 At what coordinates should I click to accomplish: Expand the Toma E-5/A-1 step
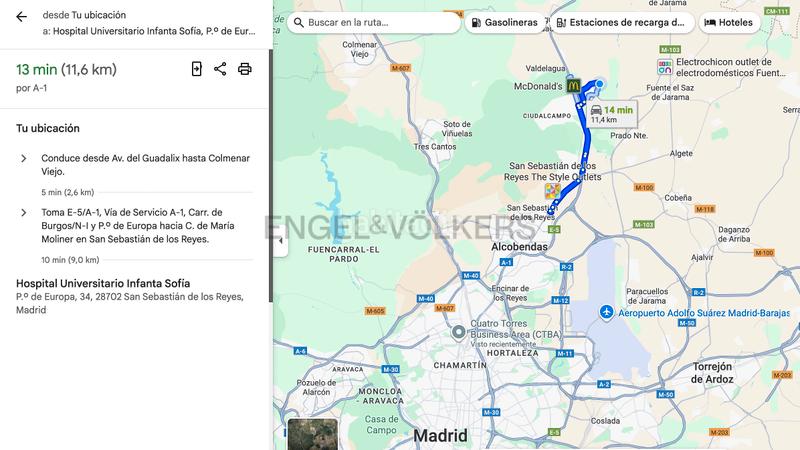tap(23, 213)
